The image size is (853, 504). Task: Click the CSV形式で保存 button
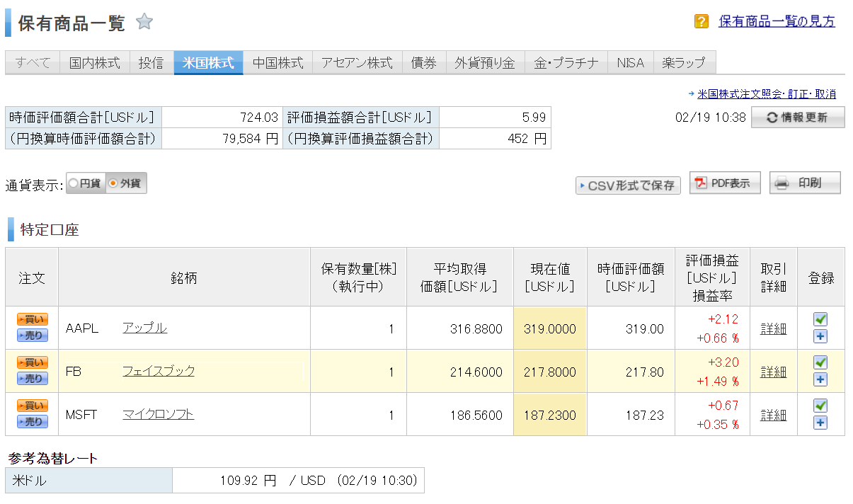pyautogui.click(x=628, y=185)
